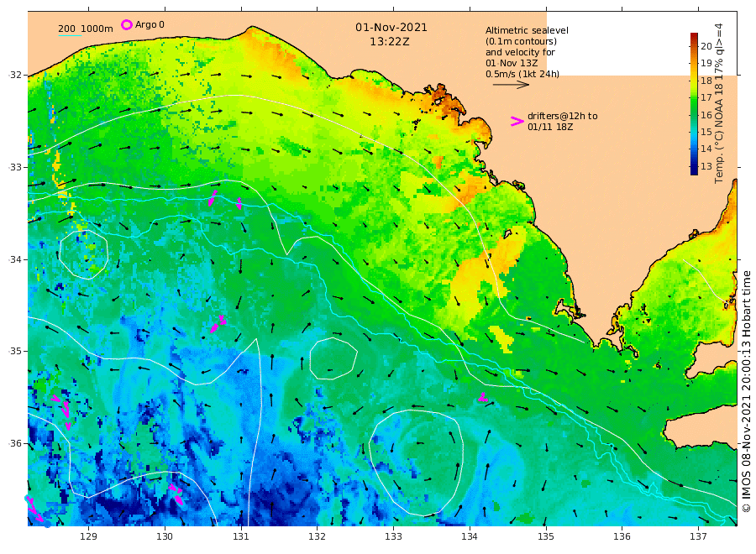Click latitude axis label '-35'
The image size is (756, 554).
tap(15, 351)
